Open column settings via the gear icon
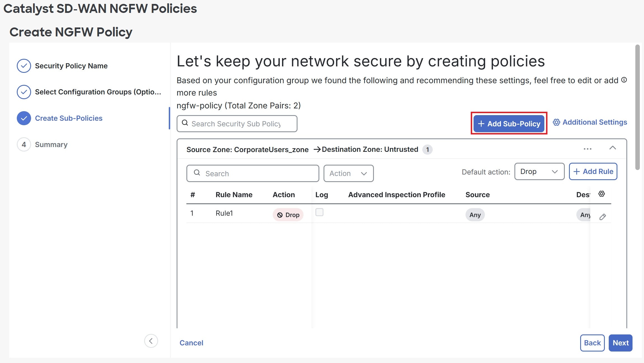The height and width of the screenshot is (363, 644). click(x=601, y=194)
